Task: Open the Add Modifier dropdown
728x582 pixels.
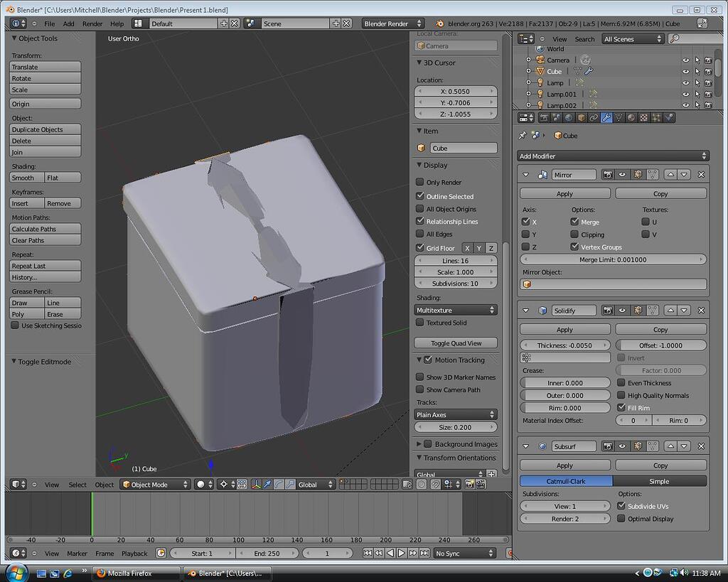Action: pos(613,156)
